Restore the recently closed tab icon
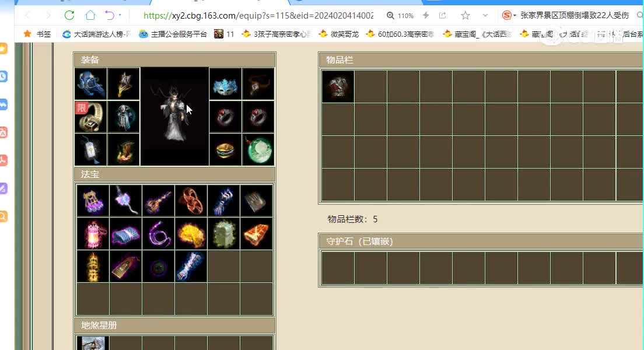The height and width of the screenshot is (350, 644). pyautogui.click(x=110, y=16)
